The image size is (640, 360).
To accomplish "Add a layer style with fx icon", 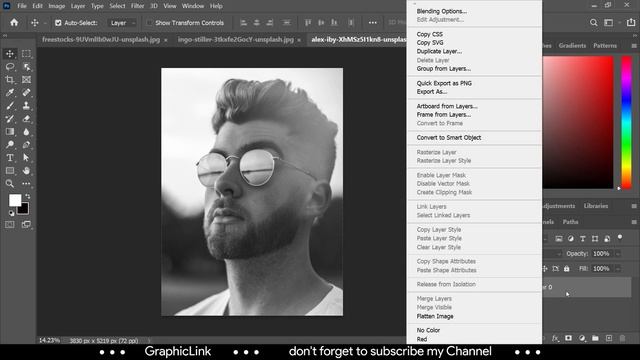I will pyautogui.click(x=555, y=338).
